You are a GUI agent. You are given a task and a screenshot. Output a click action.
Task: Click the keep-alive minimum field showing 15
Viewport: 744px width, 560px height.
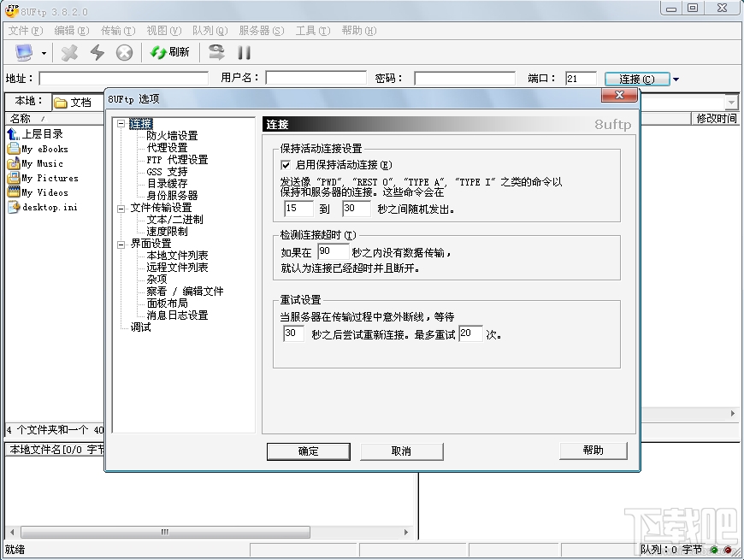tap(298, 209)
